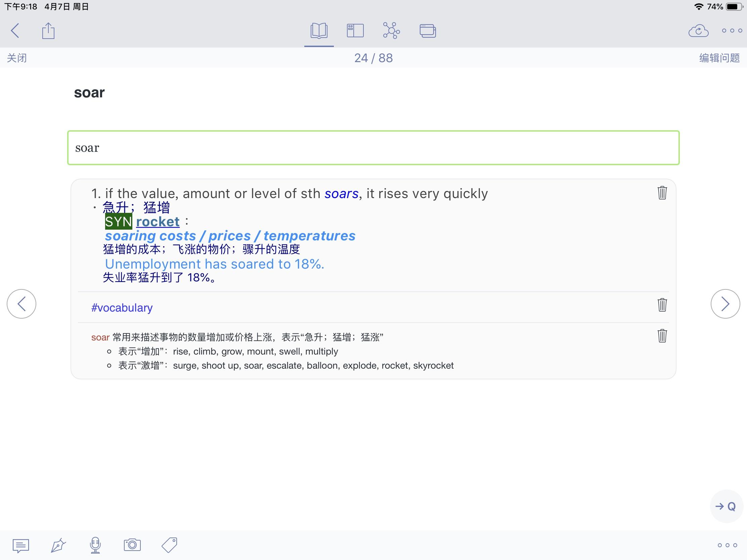Add a text comment
Screen dimensions: 747x560
21,545
